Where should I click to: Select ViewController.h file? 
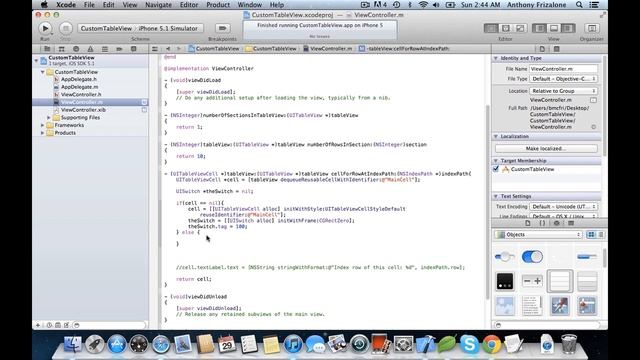click(x=81, y=94)
